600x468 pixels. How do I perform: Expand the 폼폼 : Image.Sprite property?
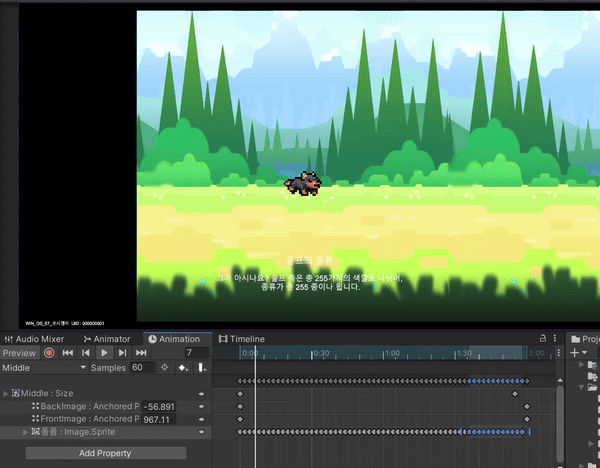point(25,432)
